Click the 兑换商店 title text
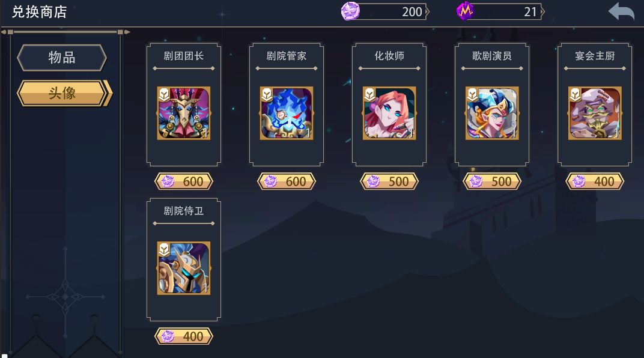644x358 pixels. 40,12
